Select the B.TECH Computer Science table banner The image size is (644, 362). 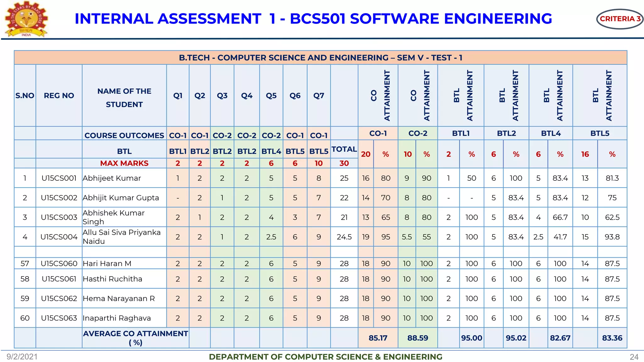pyautogui.click(x=320, y=58)
